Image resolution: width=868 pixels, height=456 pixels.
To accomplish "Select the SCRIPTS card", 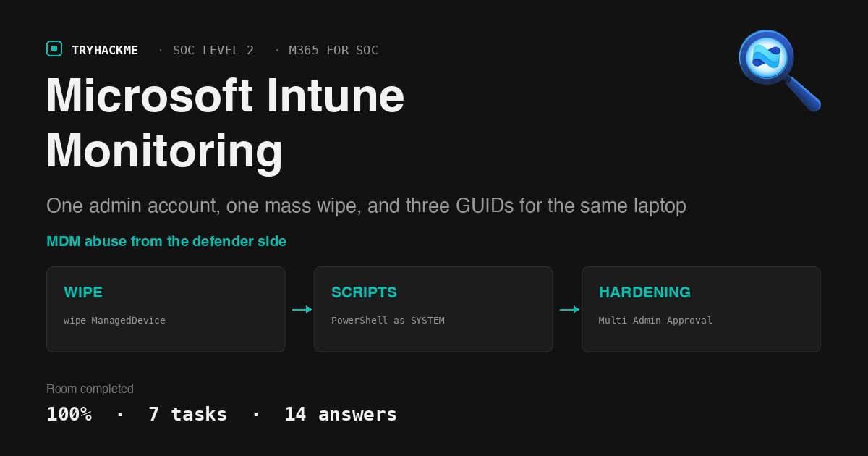I will click(433, 309).
